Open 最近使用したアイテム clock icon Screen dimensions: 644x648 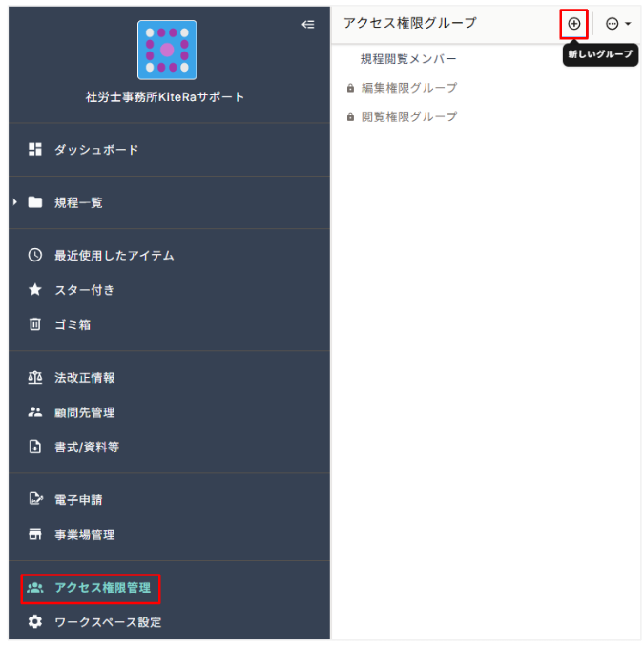click(x=35, y=255)
